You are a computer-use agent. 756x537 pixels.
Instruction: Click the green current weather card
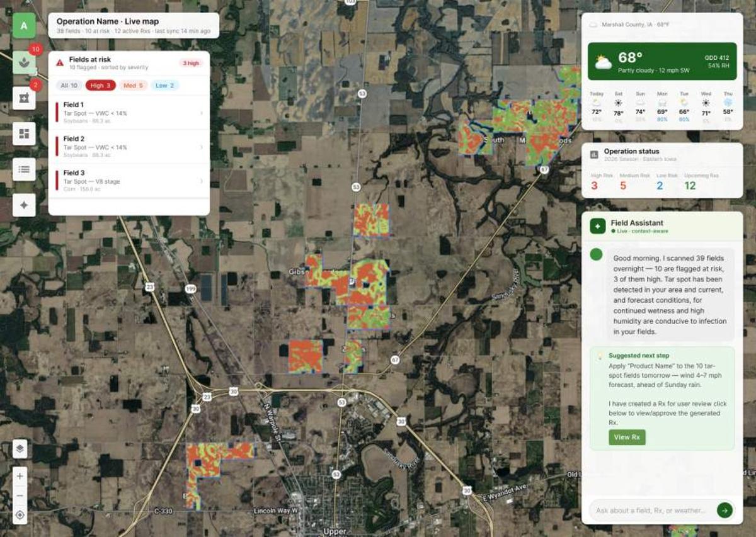pos(662,62)
